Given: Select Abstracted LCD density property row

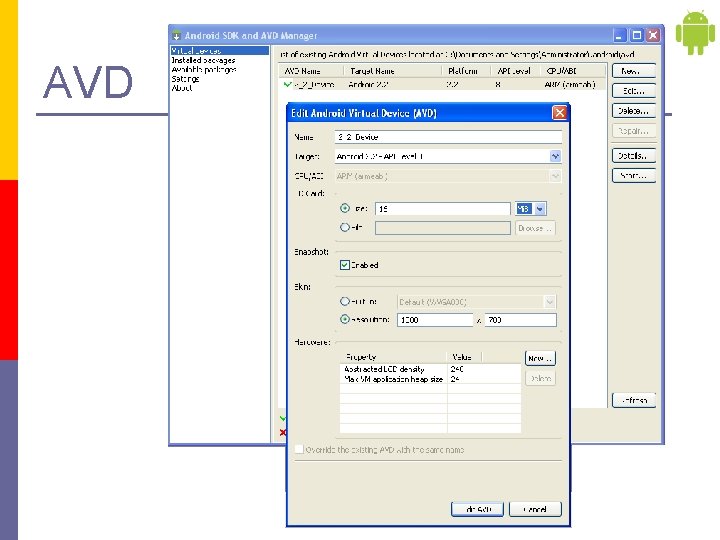Looking at the screenshot, I should [x=430, y=369].
